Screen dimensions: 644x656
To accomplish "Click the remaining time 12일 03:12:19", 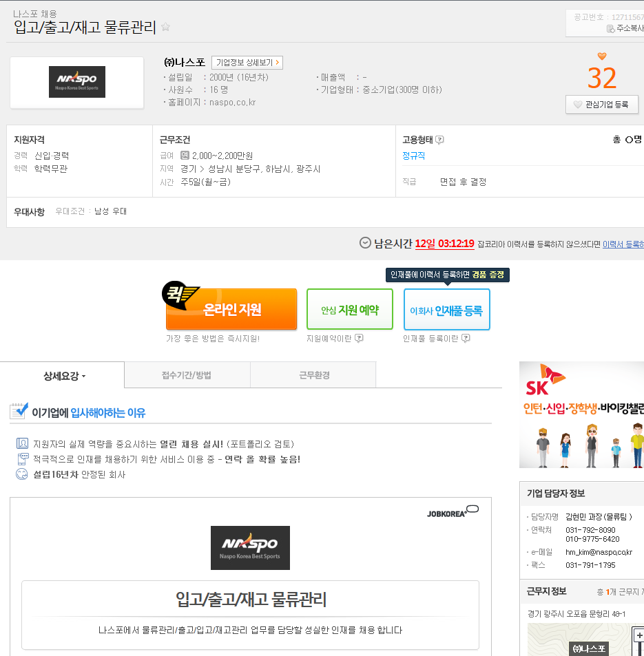I will 444,244.
